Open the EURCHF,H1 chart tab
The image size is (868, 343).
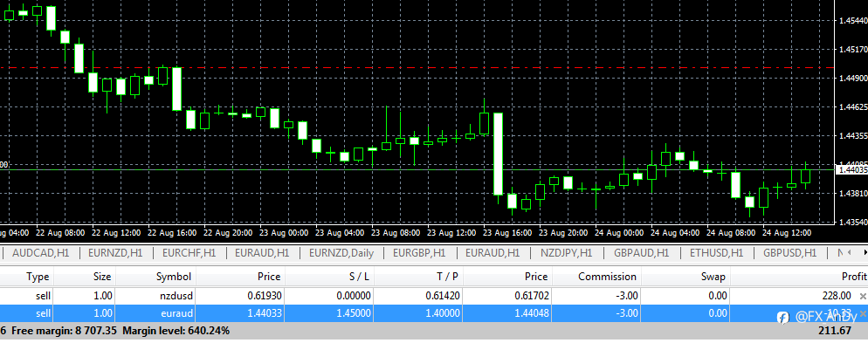(189, 253)
